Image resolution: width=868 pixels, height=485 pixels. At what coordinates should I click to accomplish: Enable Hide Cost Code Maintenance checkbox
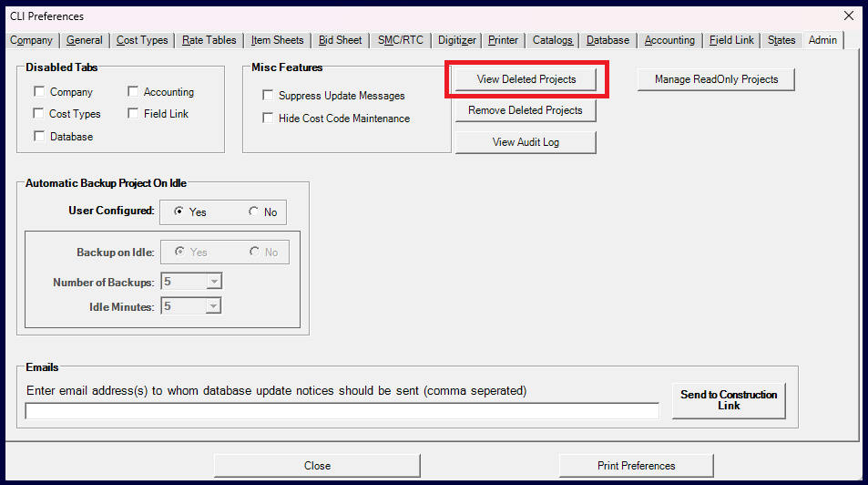coord(268,119)
